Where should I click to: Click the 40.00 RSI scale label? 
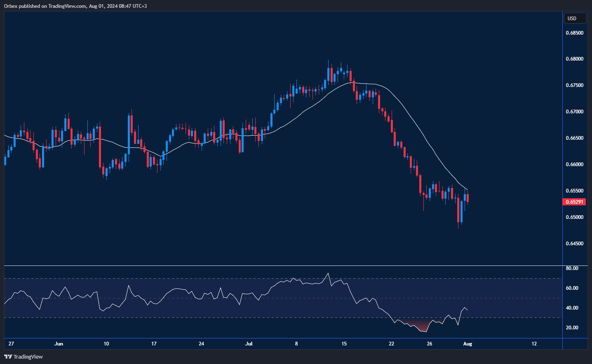572,308
